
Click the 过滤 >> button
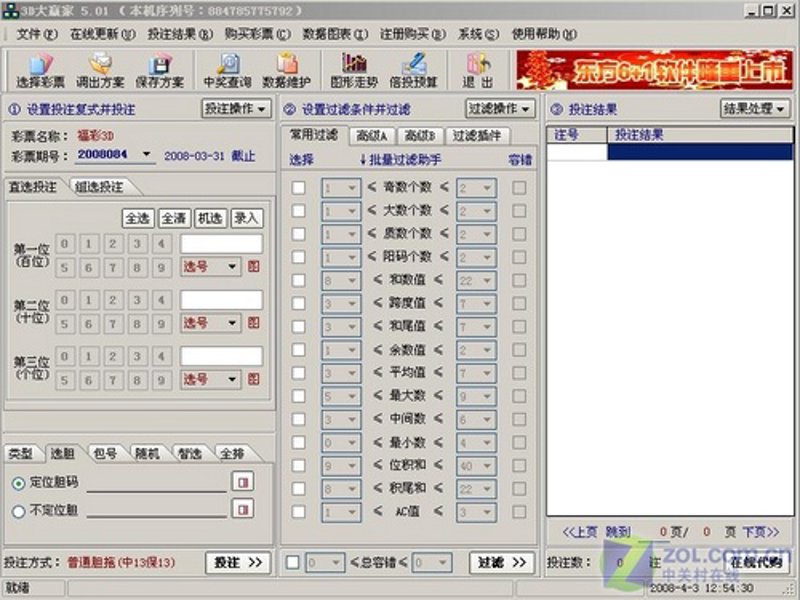[x=502, y=562]
